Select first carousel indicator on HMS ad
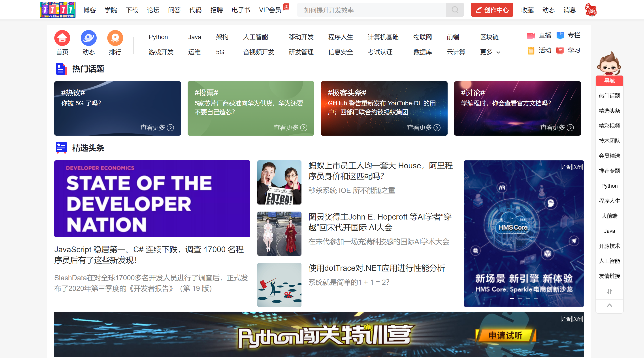Screen dimensions: 644x358 click(x=512, y=298)
